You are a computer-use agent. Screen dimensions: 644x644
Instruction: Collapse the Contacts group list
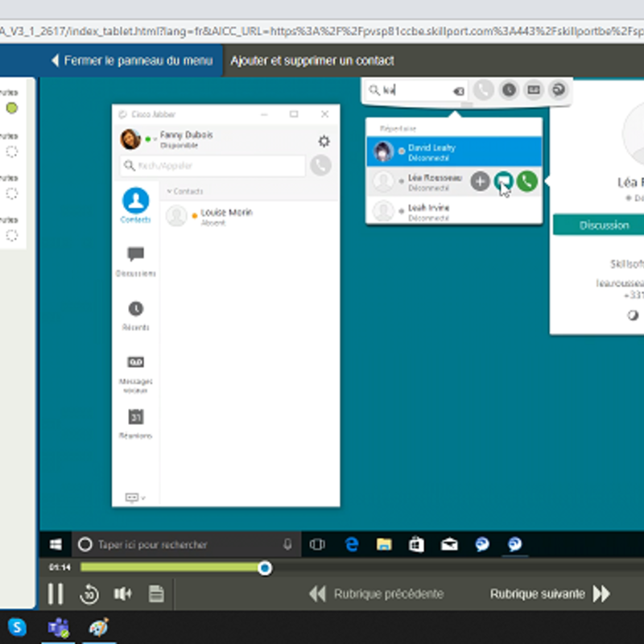click(169, 192)
